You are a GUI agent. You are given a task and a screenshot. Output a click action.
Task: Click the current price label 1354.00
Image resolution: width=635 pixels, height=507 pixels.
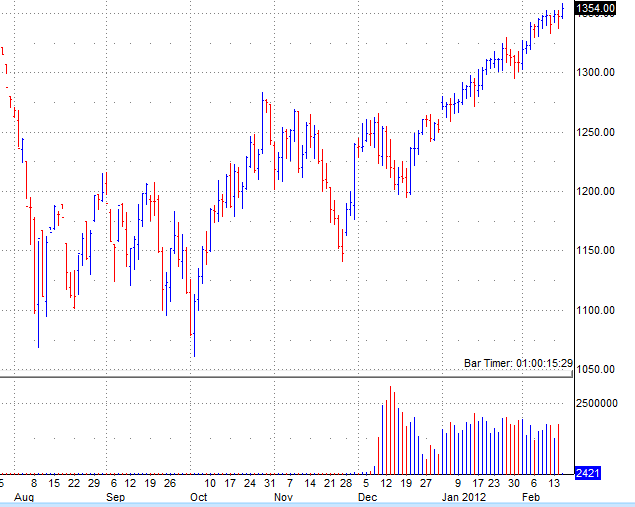click(595, 9)
